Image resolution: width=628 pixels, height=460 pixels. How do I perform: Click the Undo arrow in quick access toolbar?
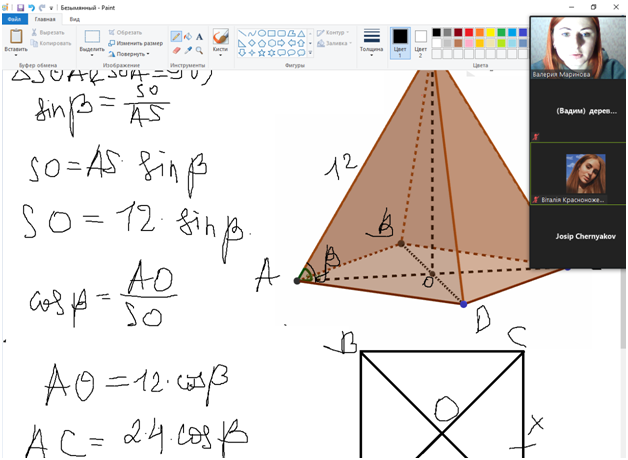point(31,6)
